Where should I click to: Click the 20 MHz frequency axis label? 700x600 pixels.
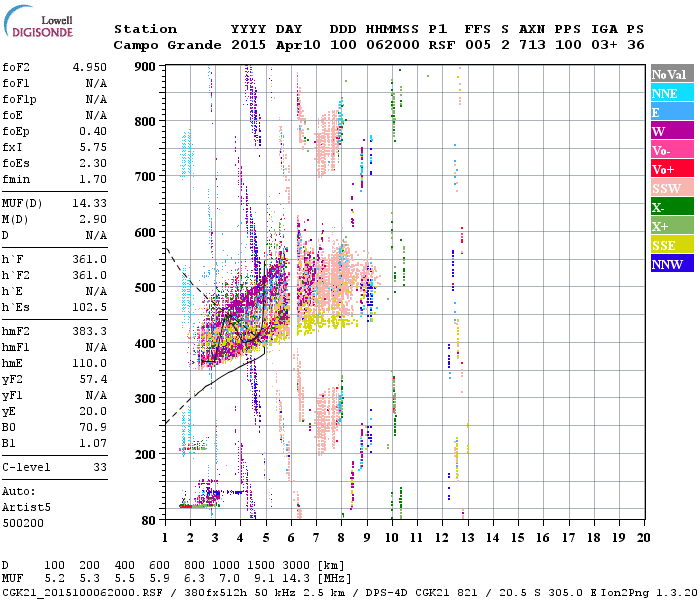[x=643, y=538]
